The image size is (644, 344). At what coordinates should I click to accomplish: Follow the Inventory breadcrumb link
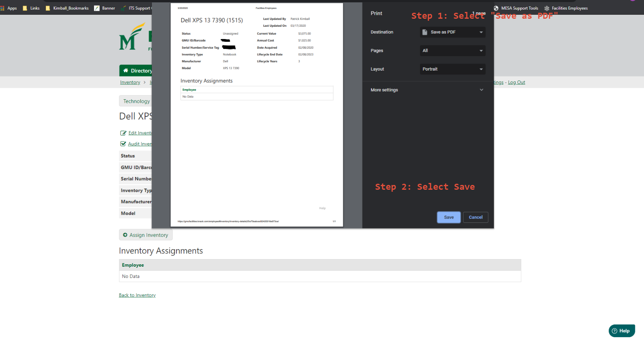coord(130,83)
